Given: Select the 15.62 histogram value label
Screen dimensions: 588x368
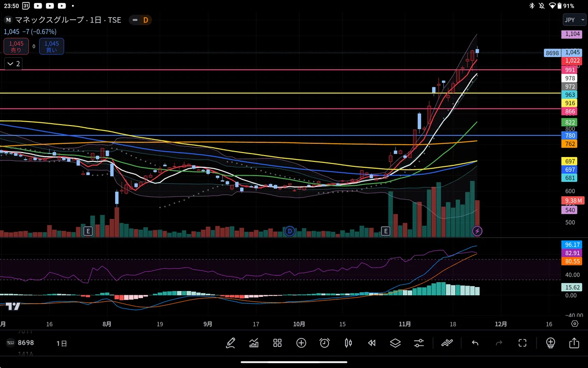Looking at the screenshot, I should [x=572, y=288].
